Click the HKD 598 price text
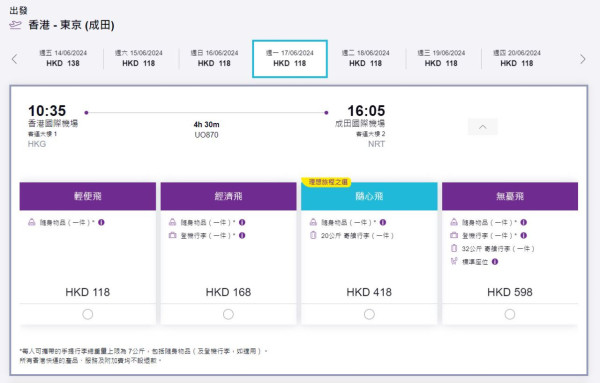This screenshot has height=383, width=600. pos(510,292)
